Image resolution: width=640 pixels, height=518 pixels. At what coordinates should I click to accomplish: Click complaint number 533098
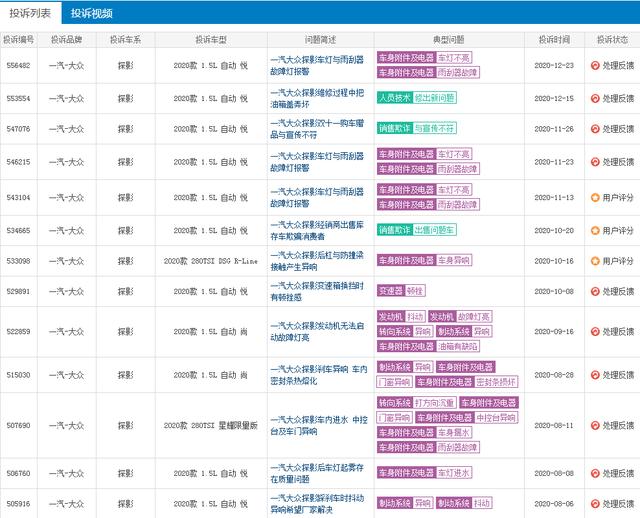click(18, 261)
